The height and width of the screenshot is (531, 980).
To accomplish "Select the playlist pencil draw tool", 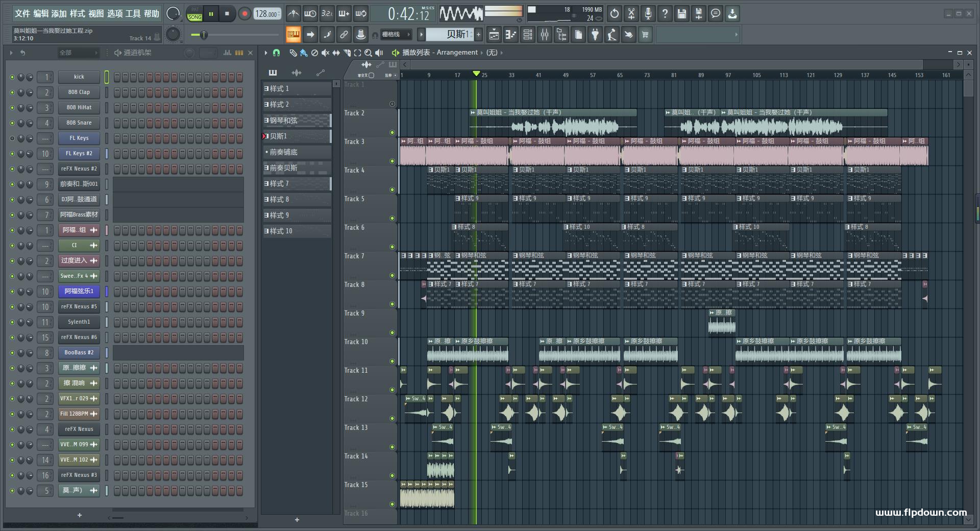I will pyautogui.click(x=293, y=53).
